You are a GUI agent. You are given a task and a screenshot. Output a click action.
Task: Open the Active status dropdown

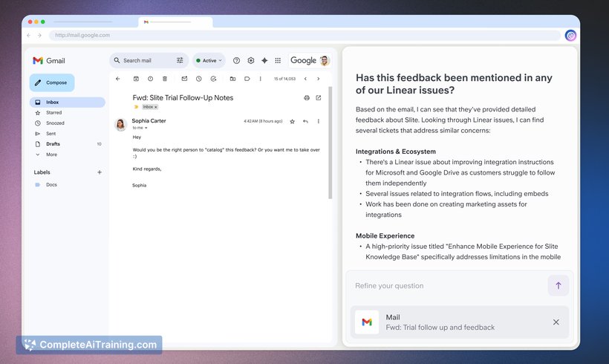pyautogui.click(x=209, y=61)
